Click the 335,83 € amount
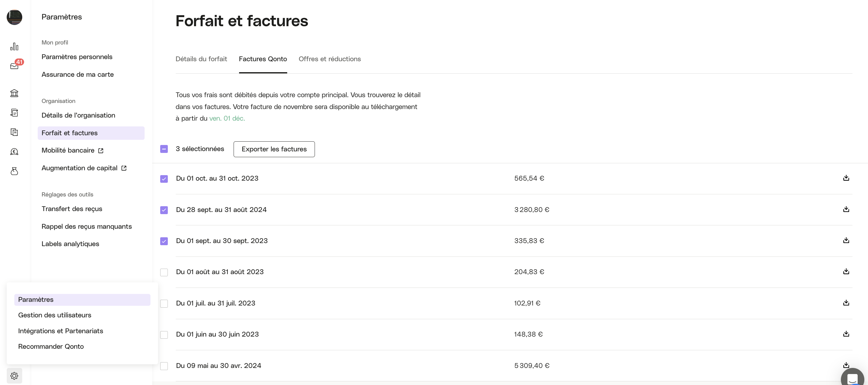Screen dimensions: 868x385 (529, 241)
